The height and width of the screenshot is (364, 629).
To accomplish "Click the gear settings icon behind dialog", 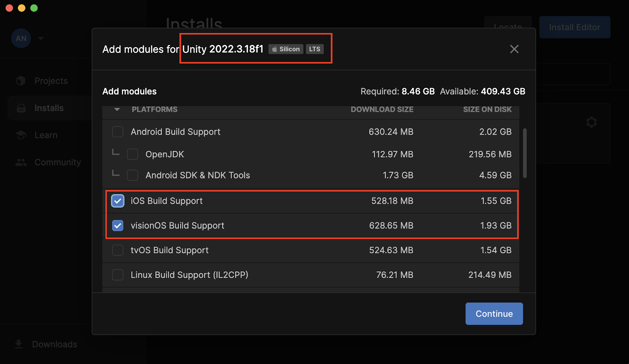I will coord(591,122).
